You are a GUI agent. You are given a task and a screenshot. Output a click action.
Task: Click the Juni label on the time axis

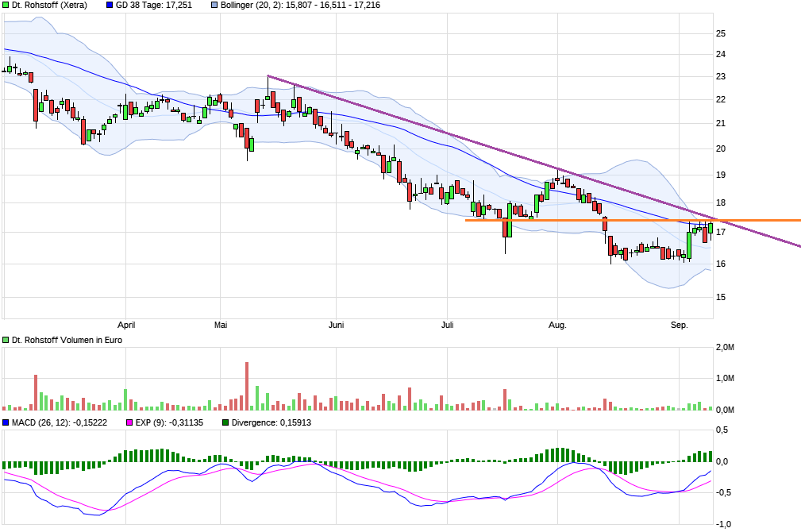click(x=336, y=325)
